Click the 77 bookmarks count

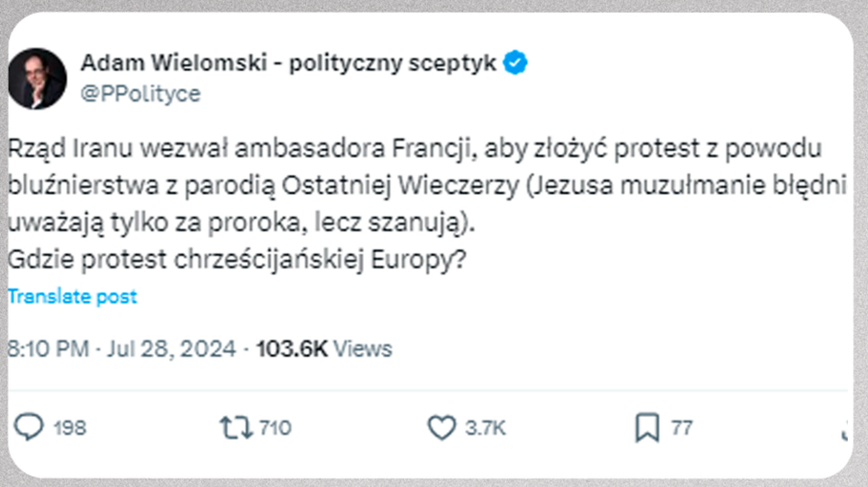tap(682, 428)
